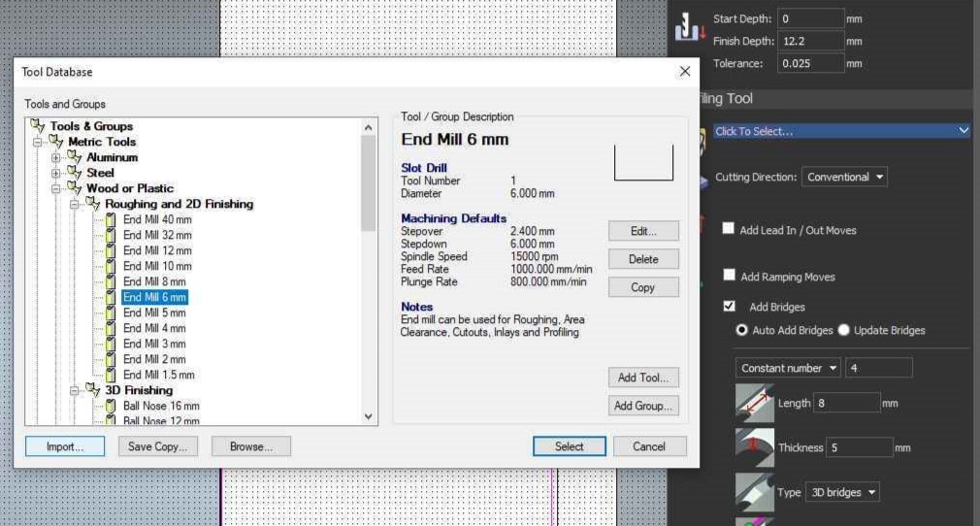Click the End Mill 6 mm tool icon
Viewport: 980px width, 526px height.
click(x=111, y=297)
